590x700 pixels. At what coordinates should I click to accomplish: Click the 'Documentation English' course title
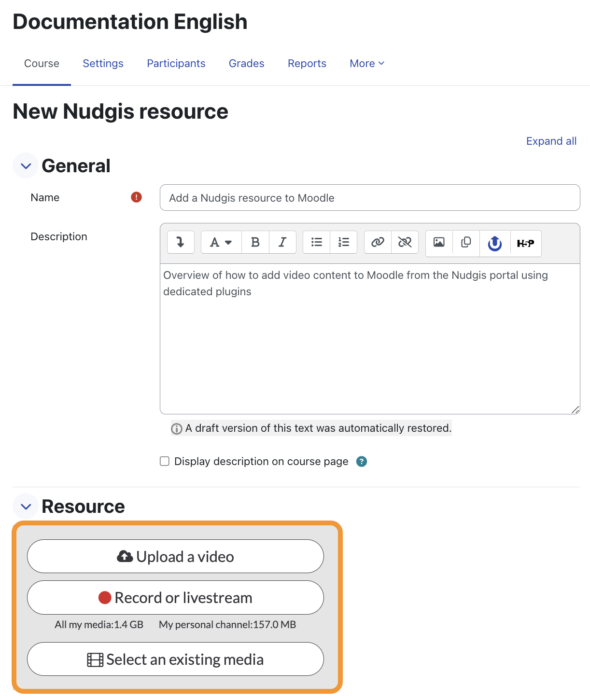[130, 22]
